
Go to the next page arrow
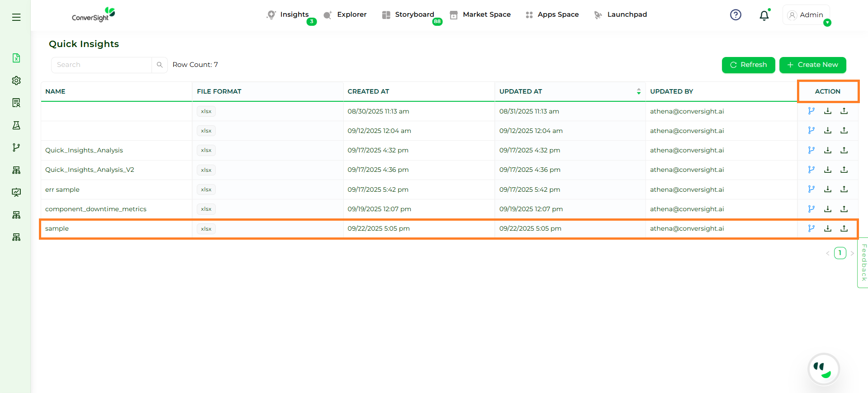pyautogui.click(x=852, y=253)
